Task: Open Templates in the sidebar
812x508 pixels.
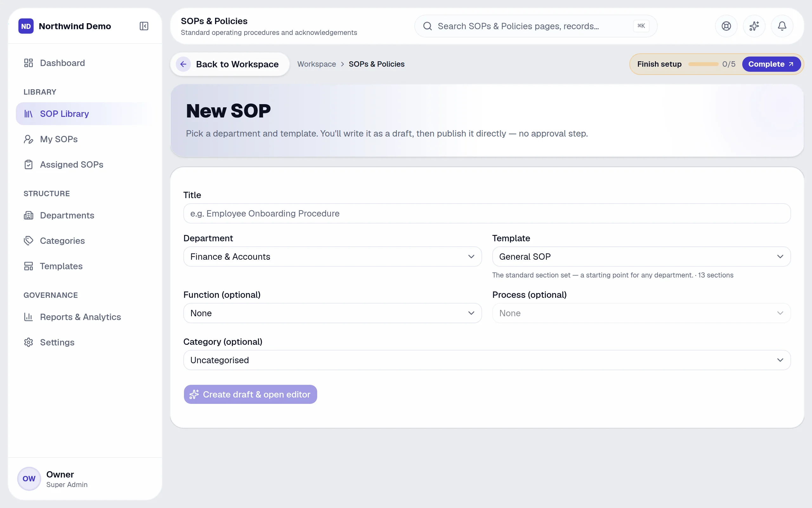Action: (85, 266)
